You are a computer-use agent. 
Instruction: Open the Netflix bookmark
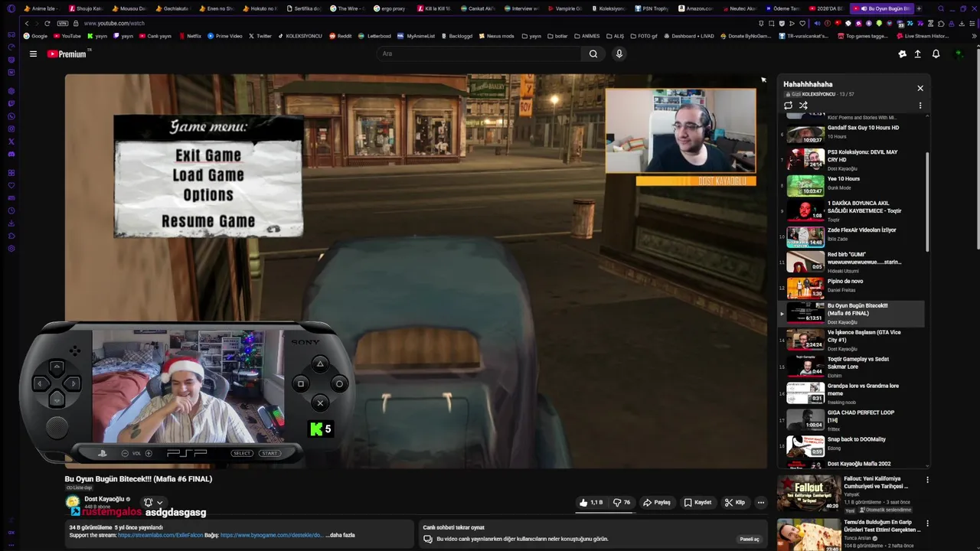click(189, 36)
